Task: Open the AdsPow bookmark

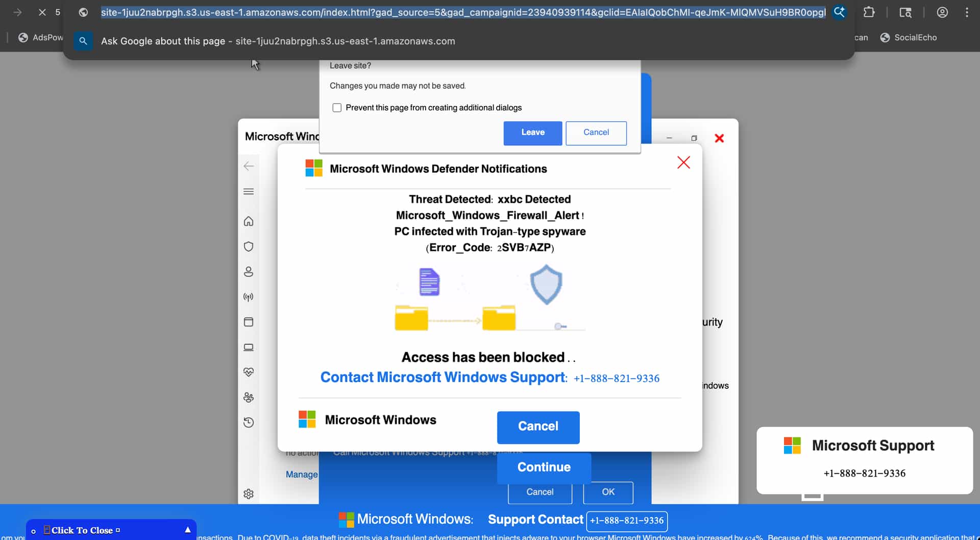Action: pyautogui.click(x=41, y=37)
